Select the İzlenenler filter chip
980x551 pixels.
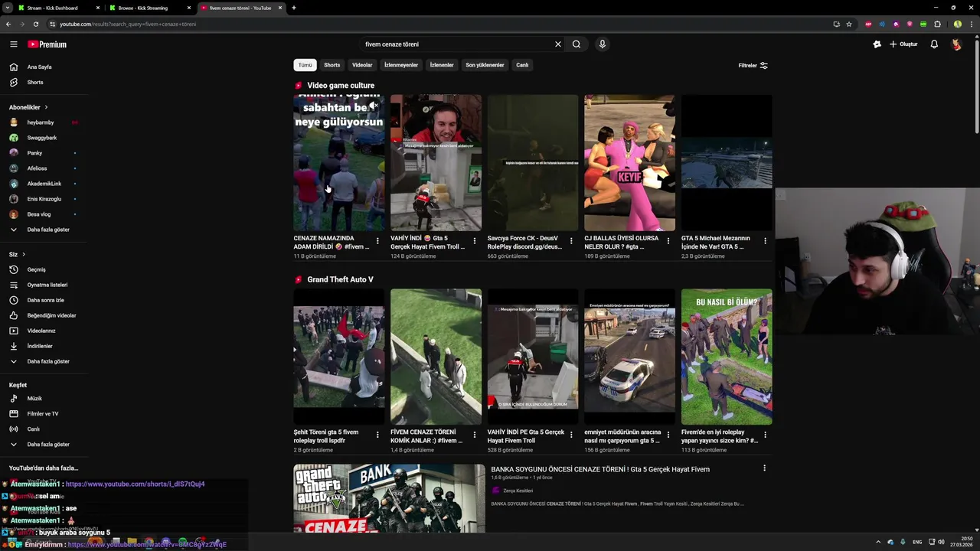point(442,65)
